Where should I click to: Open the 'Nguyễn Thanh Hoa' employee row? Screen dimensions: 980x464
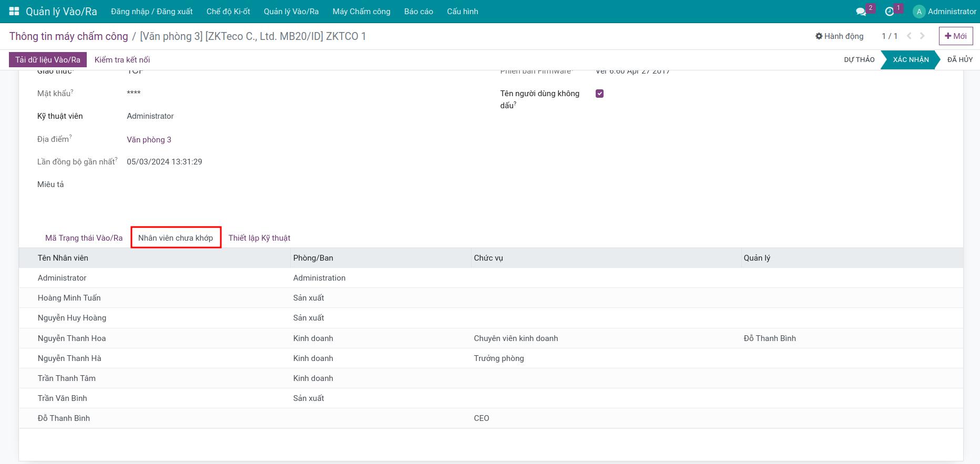(72, 338)
